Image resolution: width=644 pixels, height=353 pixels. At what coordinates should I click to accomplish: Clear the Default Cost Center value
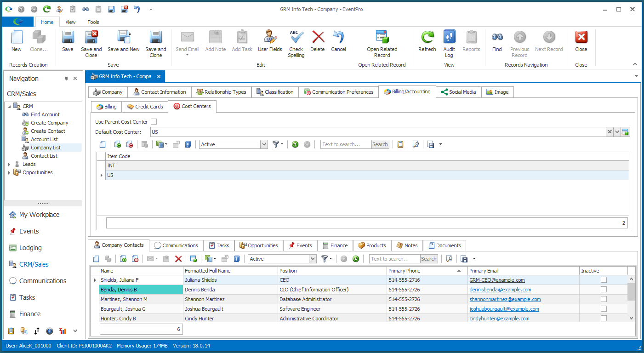pos(610,132)
